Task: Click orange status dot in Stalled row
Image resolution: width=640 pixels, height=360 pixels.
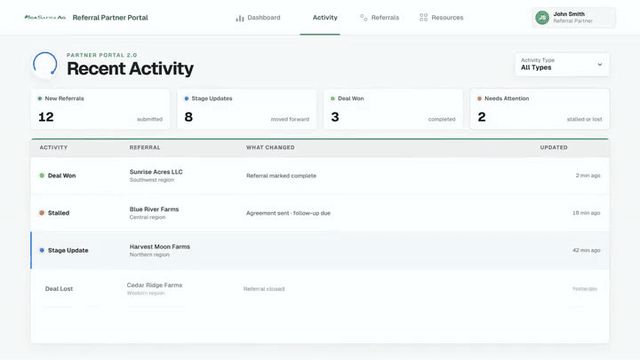Action: click(x=42, y=213)
